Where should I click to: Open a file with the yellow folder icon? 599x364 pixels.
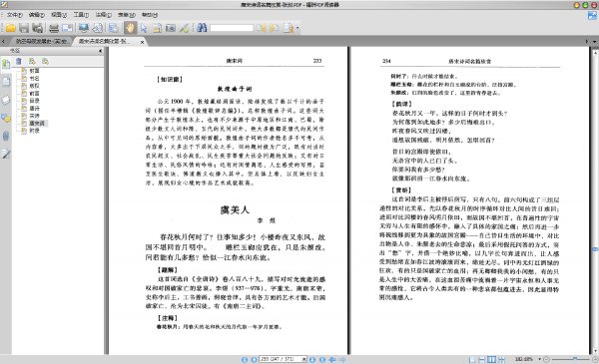point(10,28)
